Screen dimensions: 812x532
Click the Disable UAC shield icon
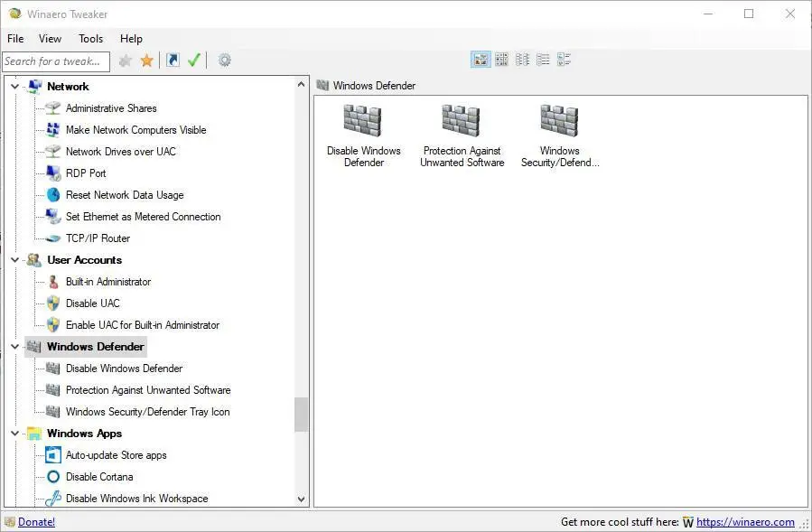[52, 303]
